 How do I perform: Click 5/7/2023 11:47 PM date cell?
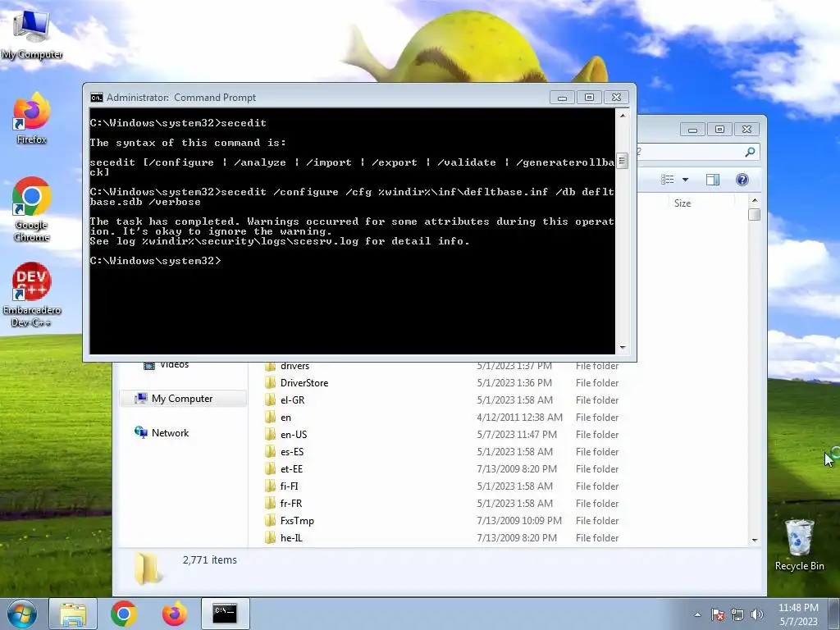coord(517,435)
